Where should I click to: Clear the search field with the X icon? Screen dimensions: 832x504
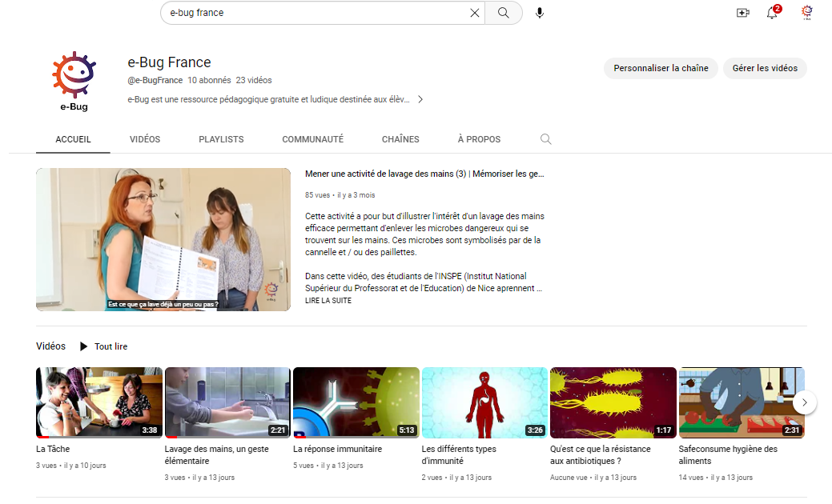(474, 13)
